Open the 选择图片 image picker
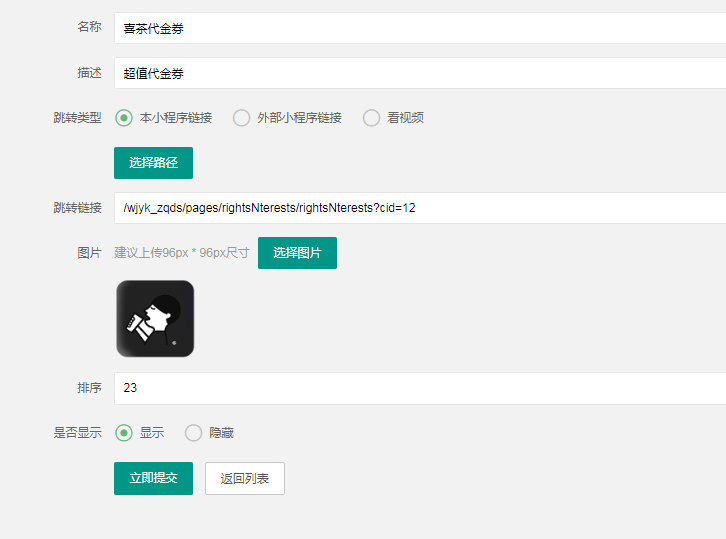 pos(297,253)
